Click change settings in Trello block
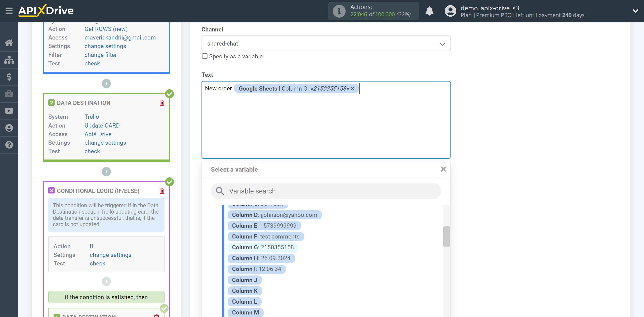 click(x=105, y=143)
